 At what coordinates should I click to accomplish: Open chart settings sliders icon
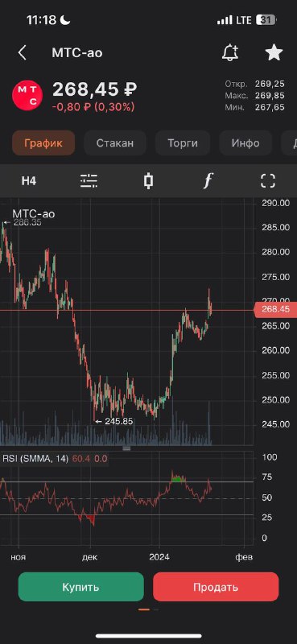point(89,180)
